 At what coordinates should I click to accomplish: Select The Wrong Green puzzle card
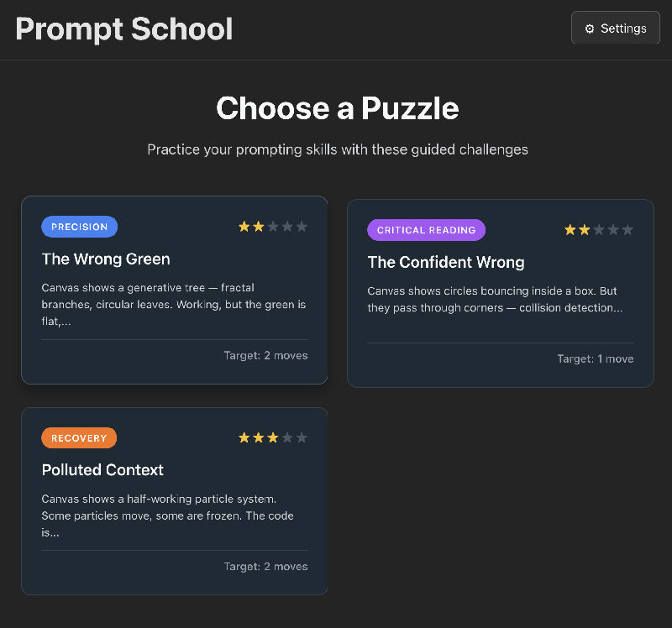point(174,292)
